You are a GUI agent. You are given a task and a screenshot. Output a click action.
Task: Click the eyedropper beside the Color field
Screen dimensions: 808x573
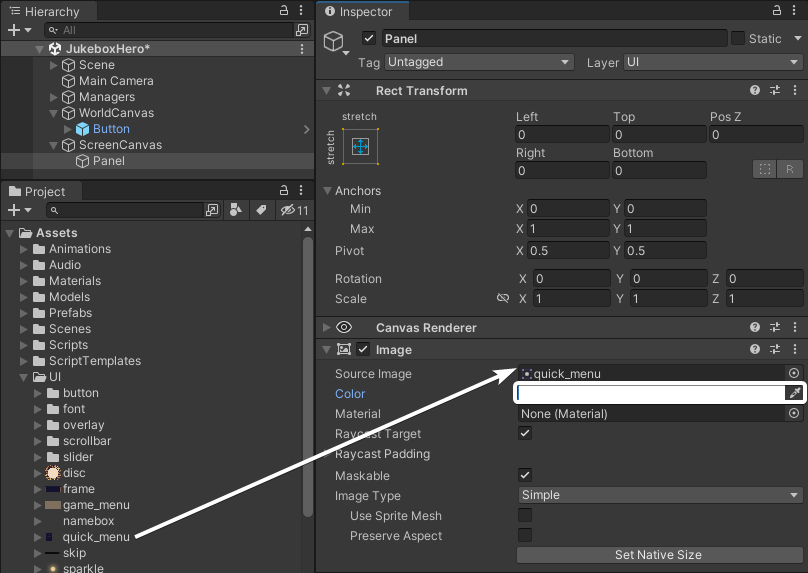click(x=794, y=393)
